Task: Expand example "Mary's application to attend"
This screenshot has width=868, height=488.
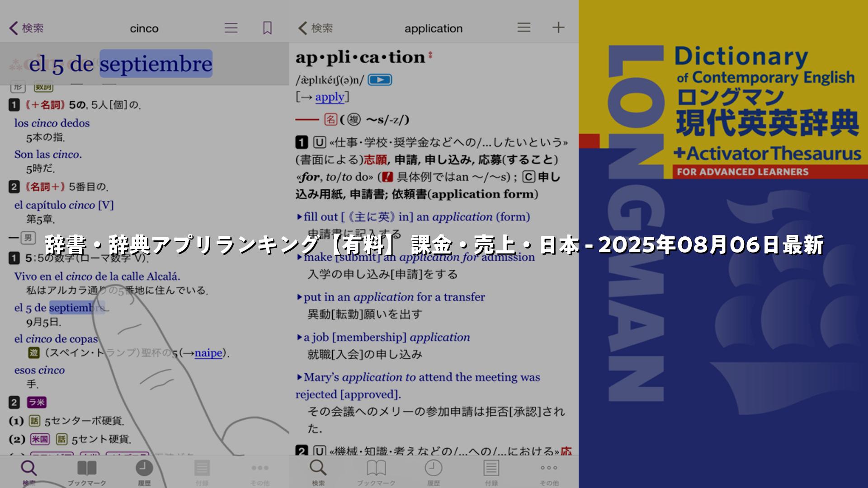Action: point(418,385)
